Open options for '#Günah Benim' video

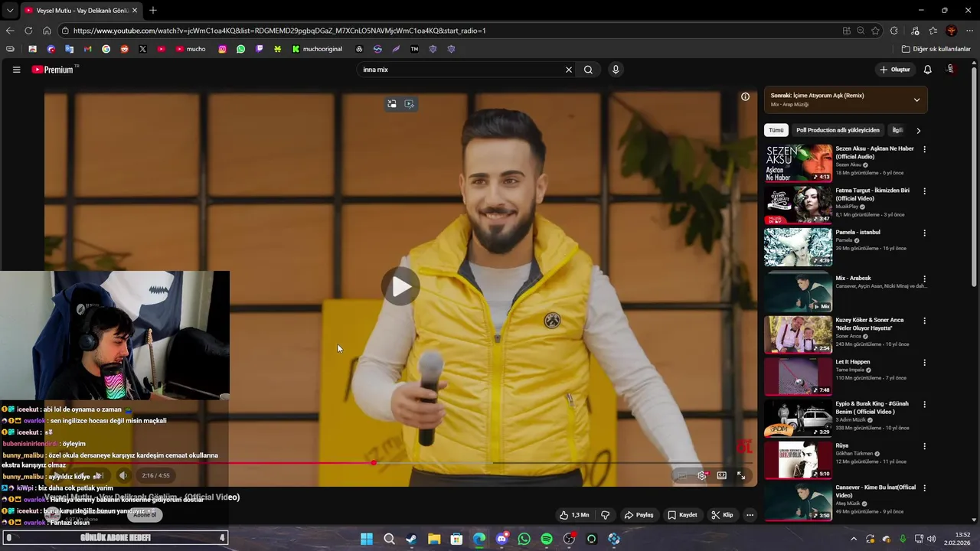pyautogui.click(x=924, y=404)
